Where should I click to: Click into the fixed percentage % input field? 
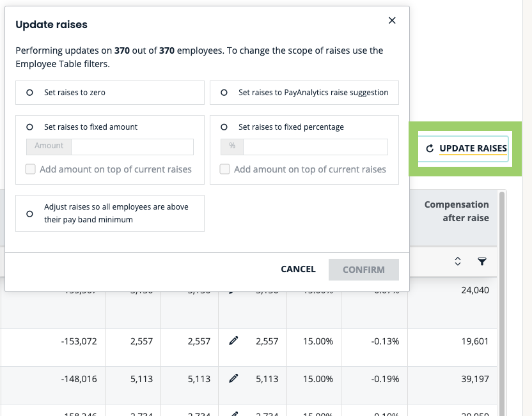(315, 146)
